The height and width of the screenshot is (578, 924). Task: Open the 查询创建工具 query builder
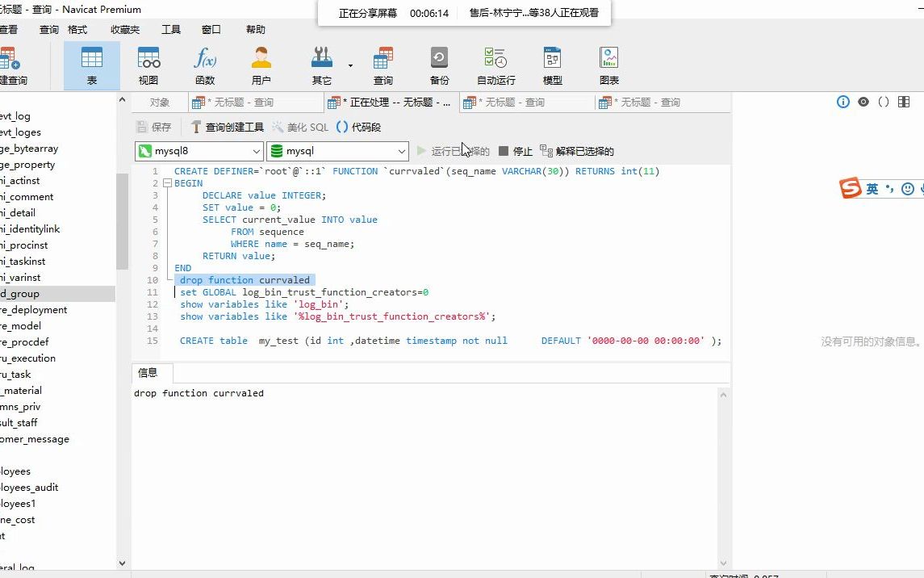click(226, 127)
